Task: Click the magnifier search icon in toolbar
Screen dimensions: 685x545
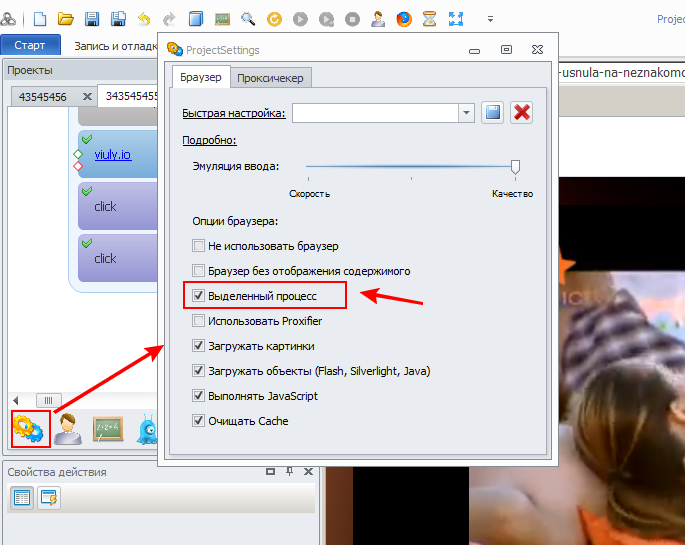Action: 248,19
